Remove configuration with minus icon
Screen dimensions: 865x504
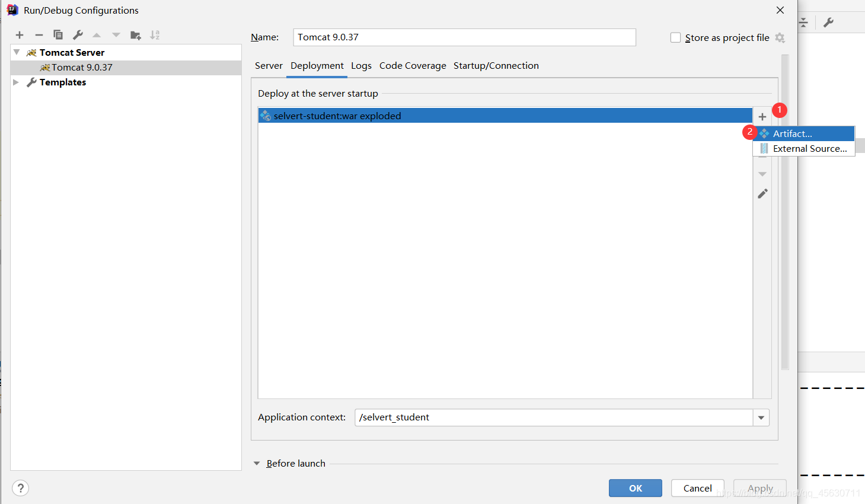pyautogui.click(x=39, y=35)
